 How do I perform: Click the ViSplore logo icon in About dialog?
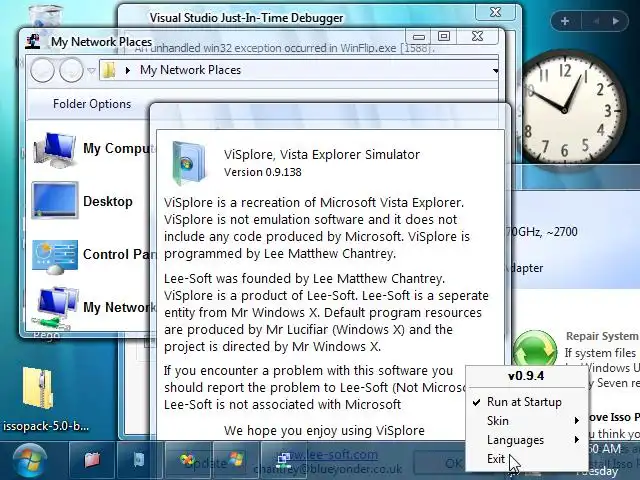click(188, 162)
